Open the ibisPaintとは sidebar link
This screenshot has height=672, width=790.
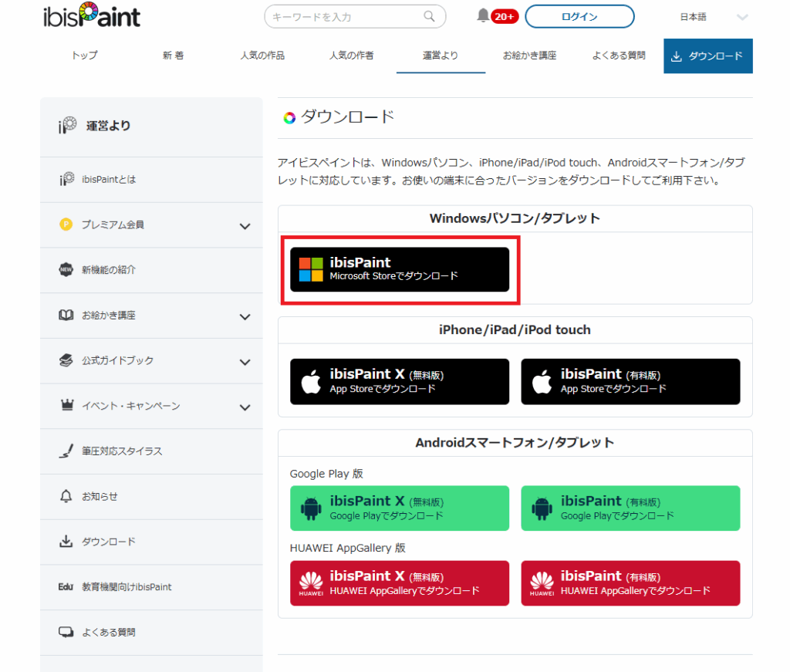pyautogui.click(x=151, y=179)
